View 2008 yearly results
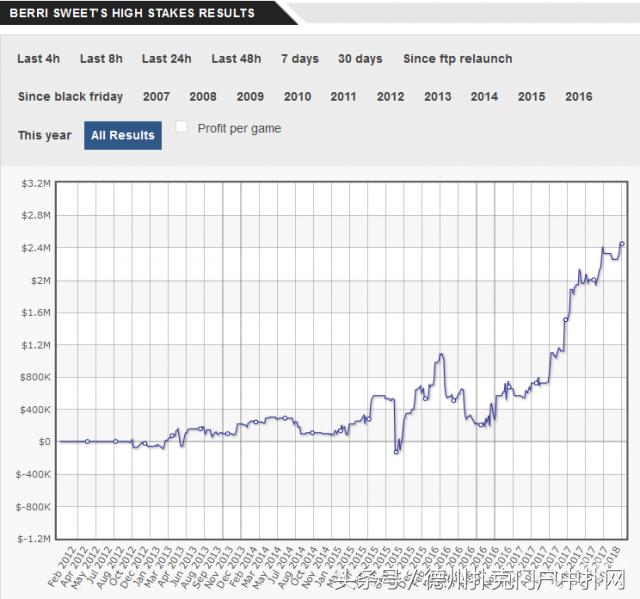The image size is (640, 599). pos(203,97)
